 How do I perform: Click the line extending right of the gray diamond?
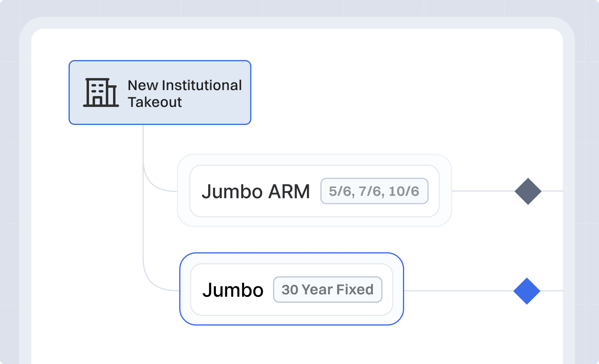tap(553, 191)
